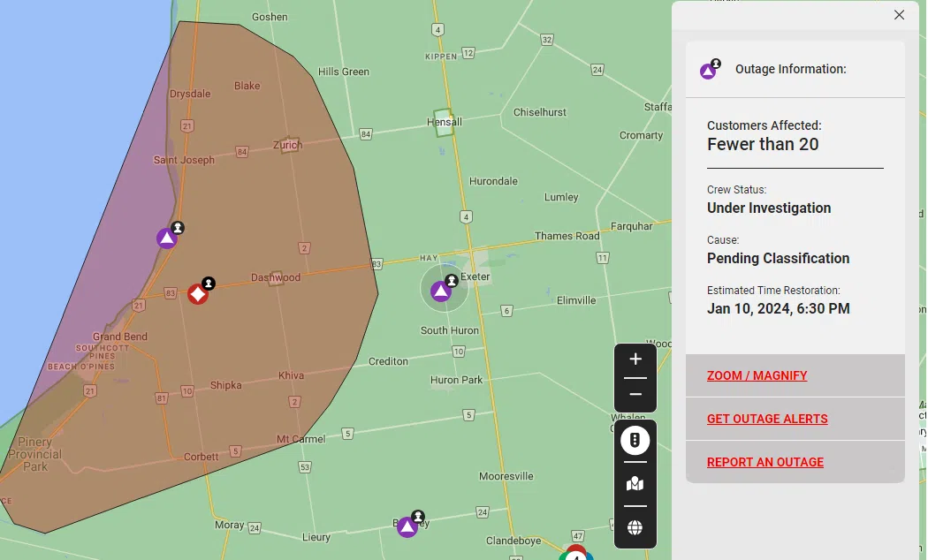
Task: Zoom out of the map
Action: [x=635, y=394]
